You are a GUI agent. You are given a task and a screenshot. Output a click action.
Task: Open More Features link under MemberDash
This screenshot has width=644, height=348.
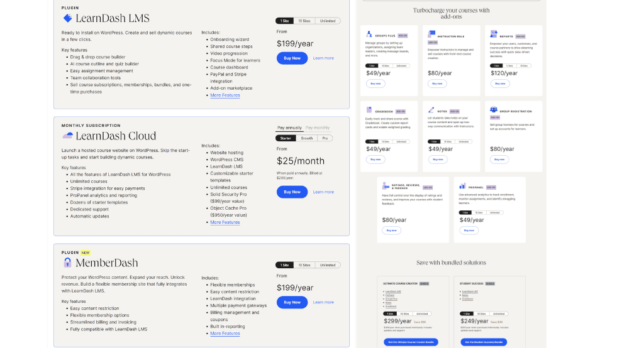coord(225,334)
